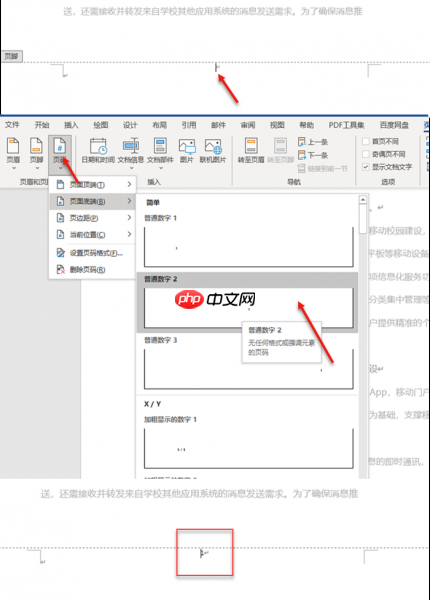Open the 页码 page number menu
Viewport: 430px width, 600px height.
click(60, 153)
